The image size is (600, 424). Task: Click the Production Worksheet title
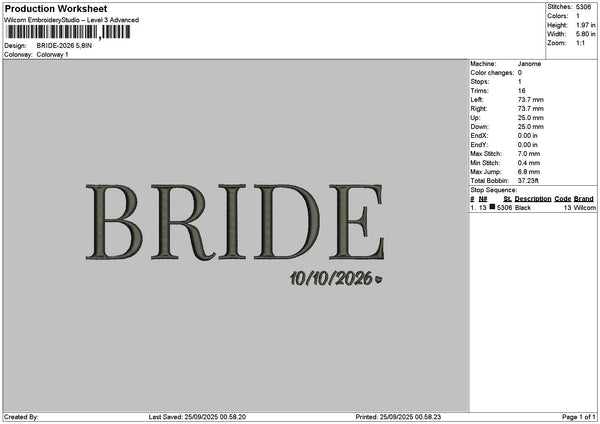click(56, 9)
